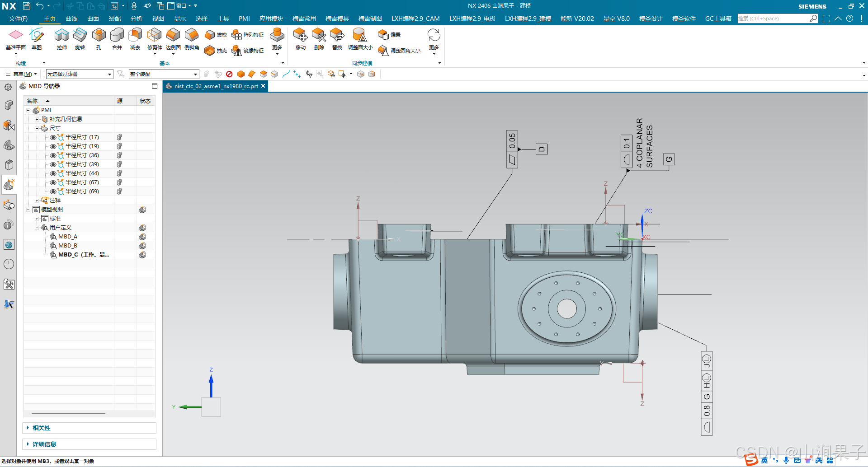Toggle visibility of 半径尺寸 (19)
This screenshot has height=467, width=868.
[53, 146]
